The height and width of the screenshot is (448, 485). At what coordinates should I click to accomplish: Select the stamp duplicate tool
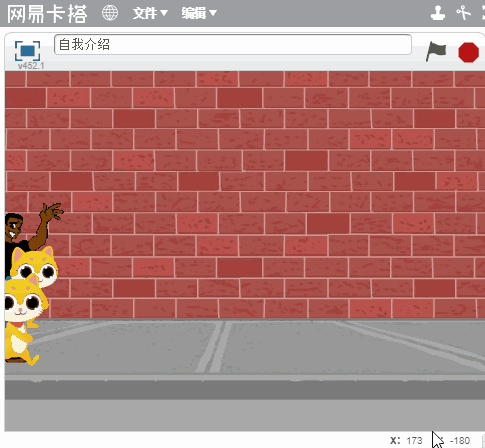[x=438, y=13]
